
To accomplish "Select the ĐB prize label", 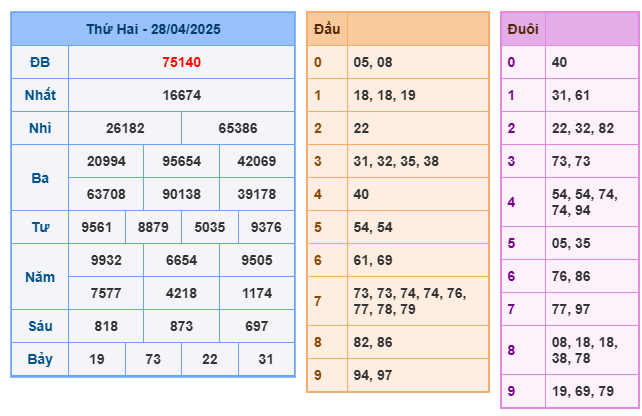I will [40, 62].
